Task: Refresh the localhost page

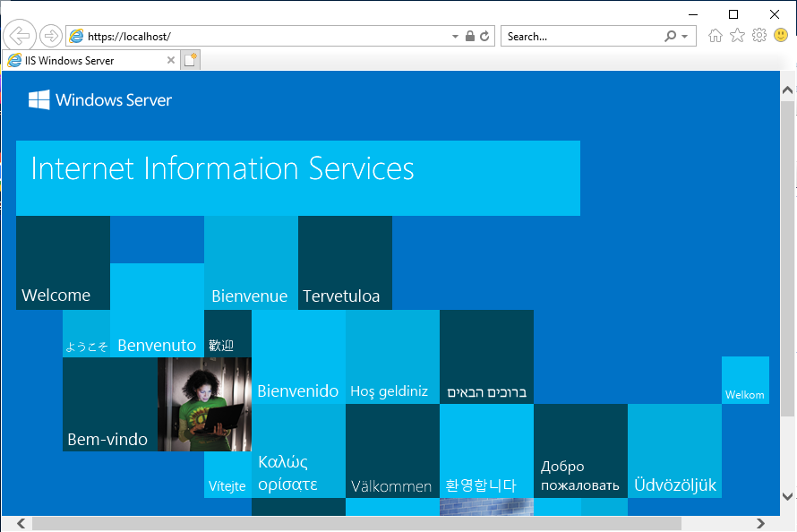Action: [x=485, y=37]
